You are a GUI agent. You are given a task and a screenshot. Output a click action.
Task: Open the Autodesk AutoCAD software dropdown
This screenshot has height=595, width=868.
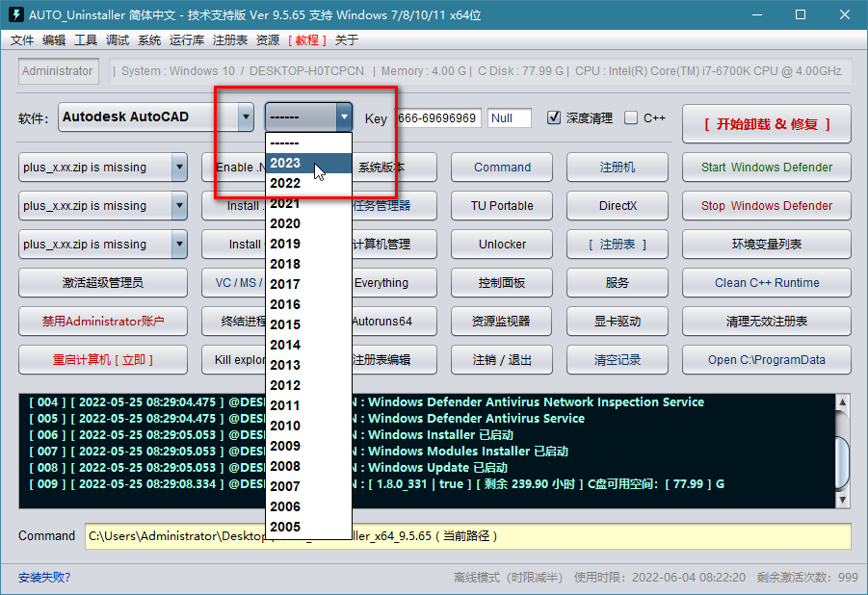pyautogui.click(x=246, y=116)
